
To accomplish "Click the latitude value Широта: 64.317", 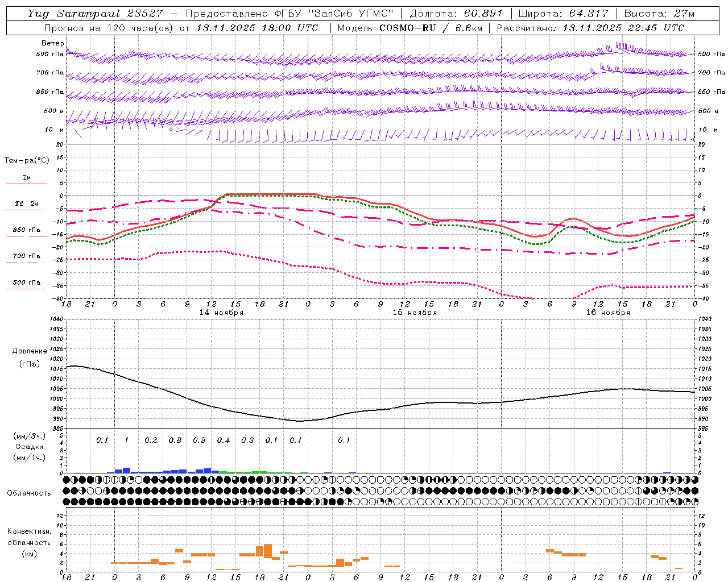I will (x=564, y=14).
